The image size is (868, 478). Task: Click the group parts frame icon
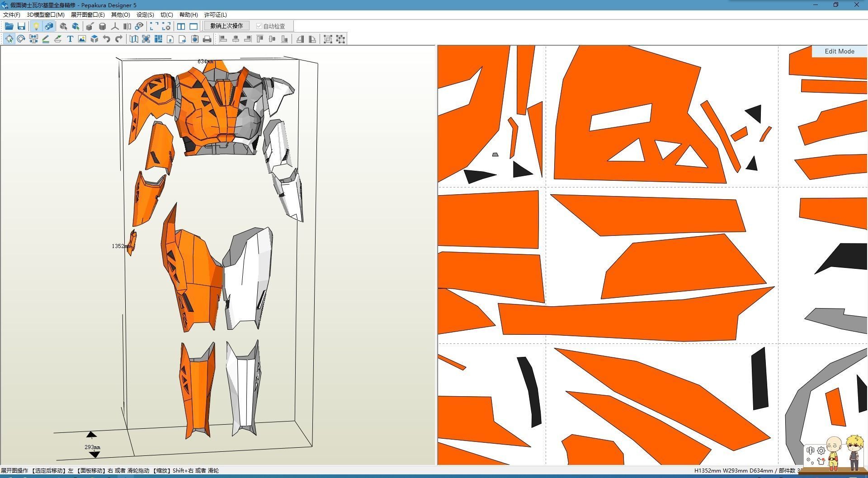(x=328, y=39)
